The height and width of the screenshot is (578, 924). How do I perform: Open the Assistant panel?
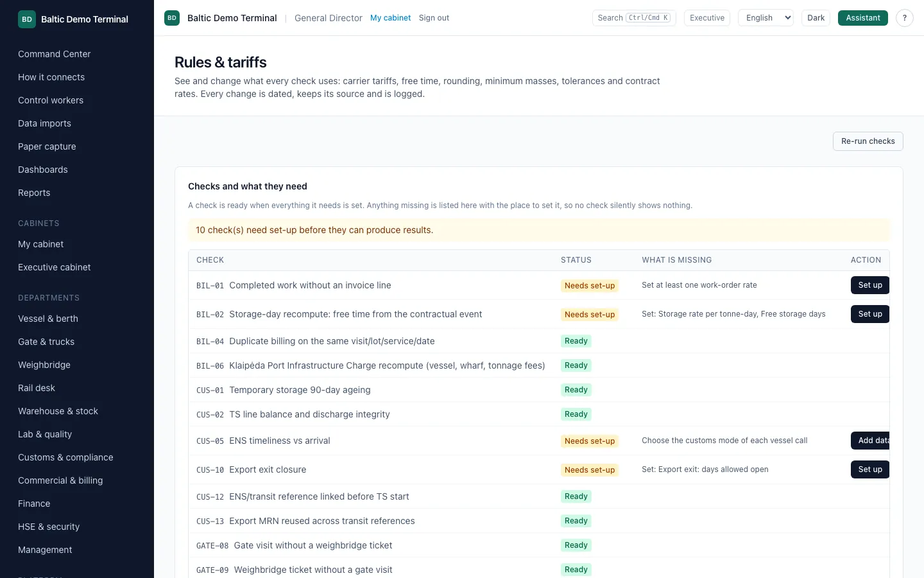point(862,18)
